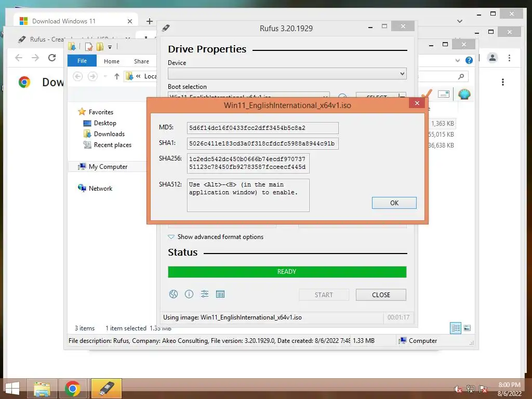Click OK in the checksum dialog

click(x=394, y=203)
